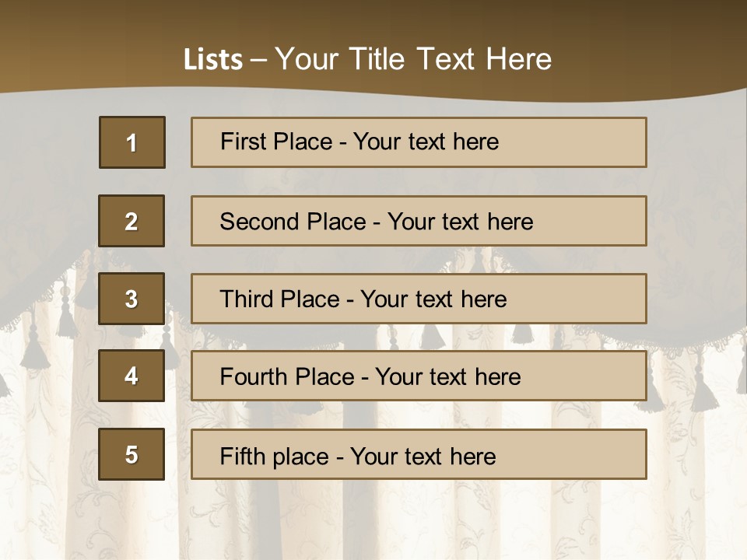Click the slide title text

click(x=368, y=59)
